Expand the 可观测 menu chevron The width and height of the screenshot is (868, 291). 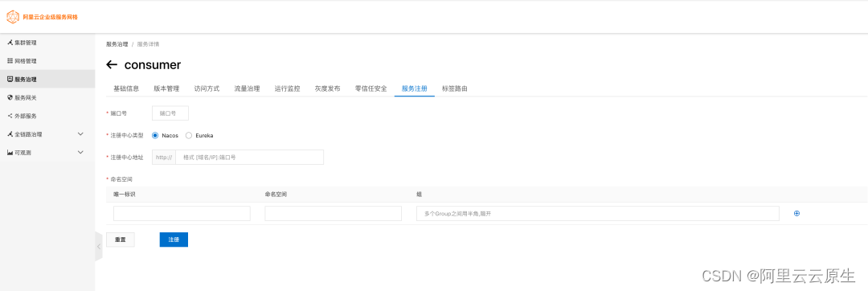pyautogui.click(x=80, y=152)
